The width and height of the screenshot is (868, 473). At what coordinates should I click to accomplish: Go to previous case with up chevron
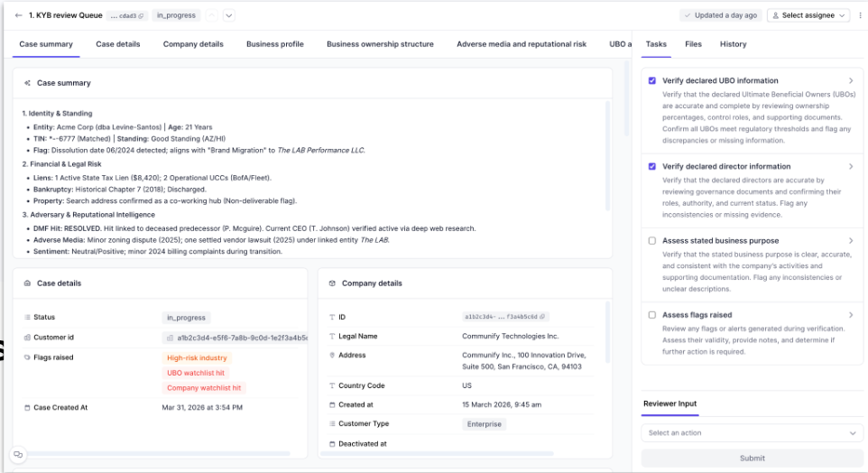211,15
